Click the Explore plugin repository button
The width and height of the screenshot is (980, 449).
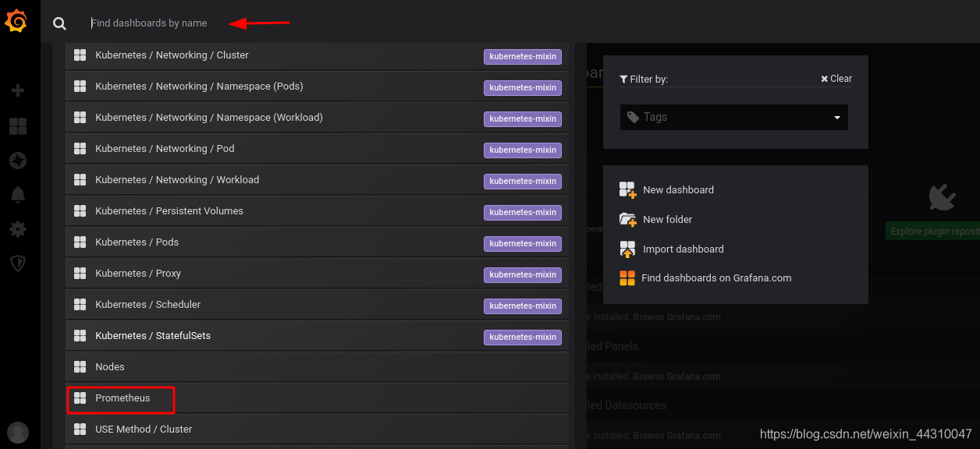(x=933, y=231)
